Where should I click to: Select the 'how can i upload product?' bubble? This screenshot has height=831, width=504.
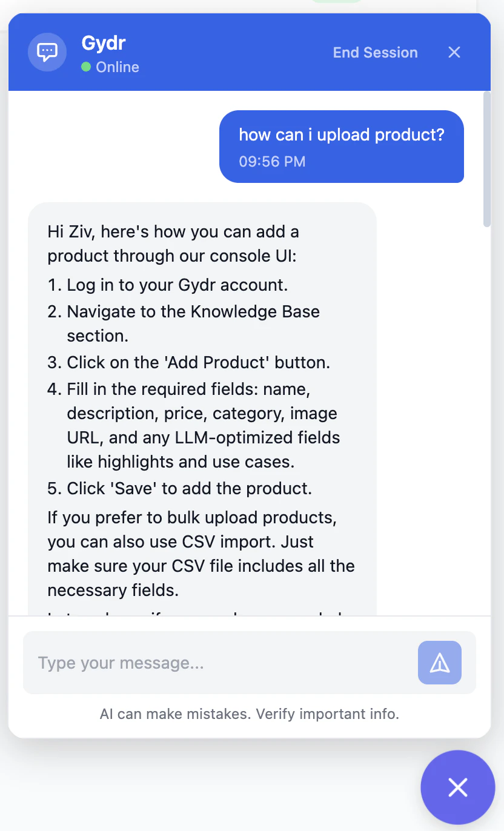tap(342, 146)
